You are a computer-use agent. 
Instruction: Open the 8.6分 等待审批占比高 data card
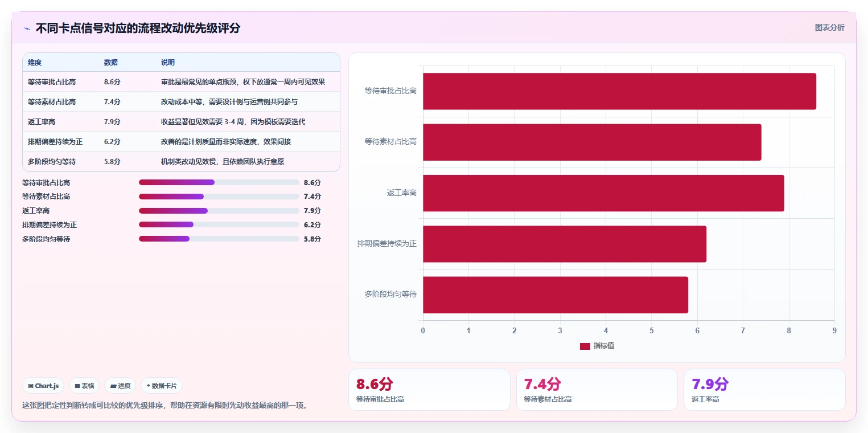pos(429,390)
